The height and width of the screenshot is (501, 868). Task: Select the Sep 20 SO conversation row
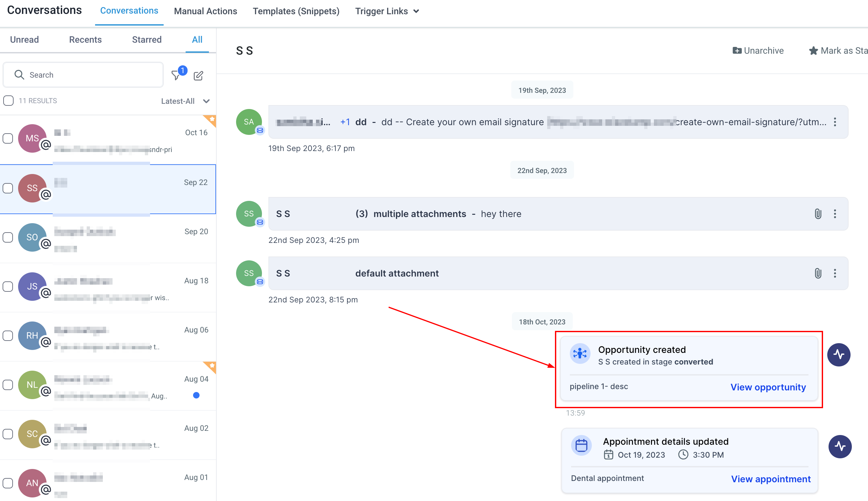(x=108, y=238)
